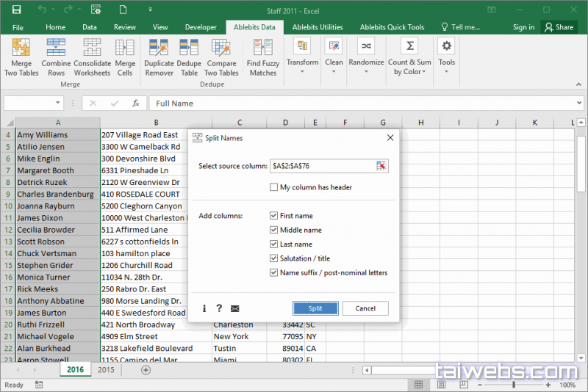This screenshot has height=392, width=588.
Task: Enable the My column has header checkbox
Action: pyautogui.click(x=274, y=187)
